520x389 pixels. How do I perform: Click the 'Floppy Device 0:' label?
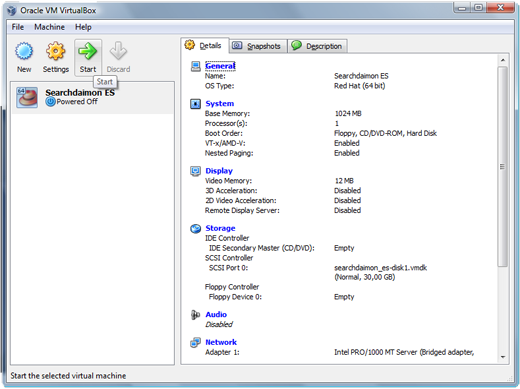coord(235,297)
